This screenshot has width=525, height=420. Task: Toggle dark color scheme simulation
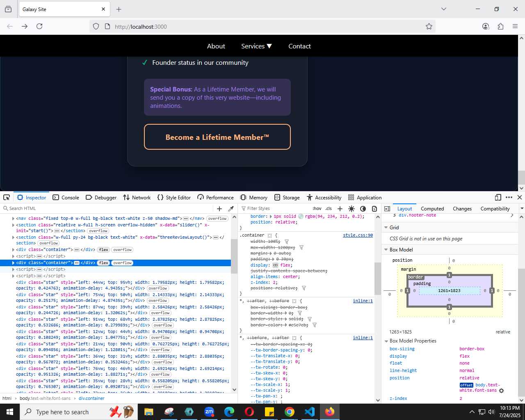click(x=363, y=209)
